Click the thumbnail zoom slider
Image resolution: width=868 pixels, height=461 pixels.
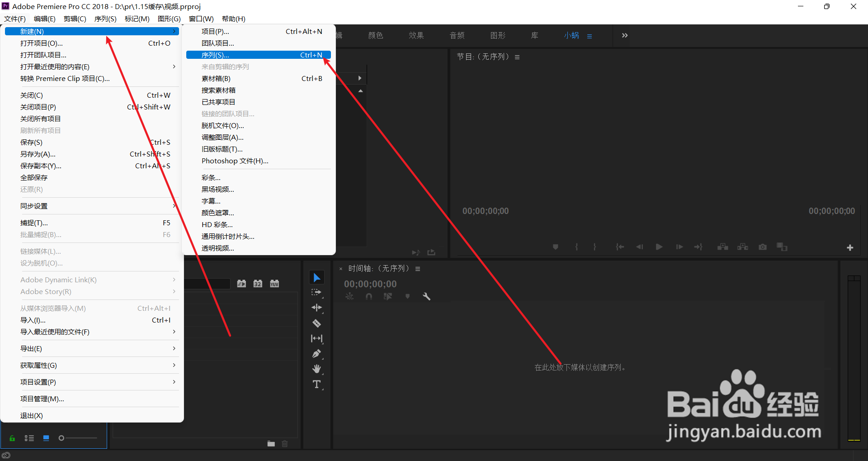[78, 438]
